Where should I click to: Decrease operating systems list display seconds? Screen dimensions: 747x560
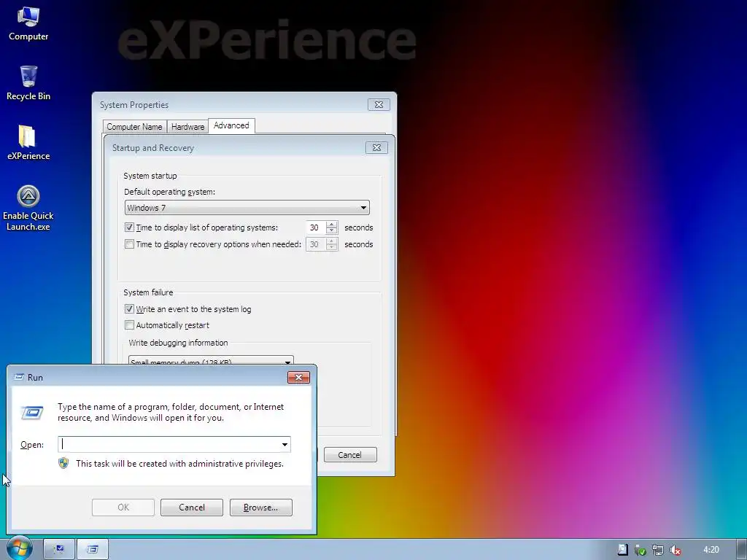[332, 230]
